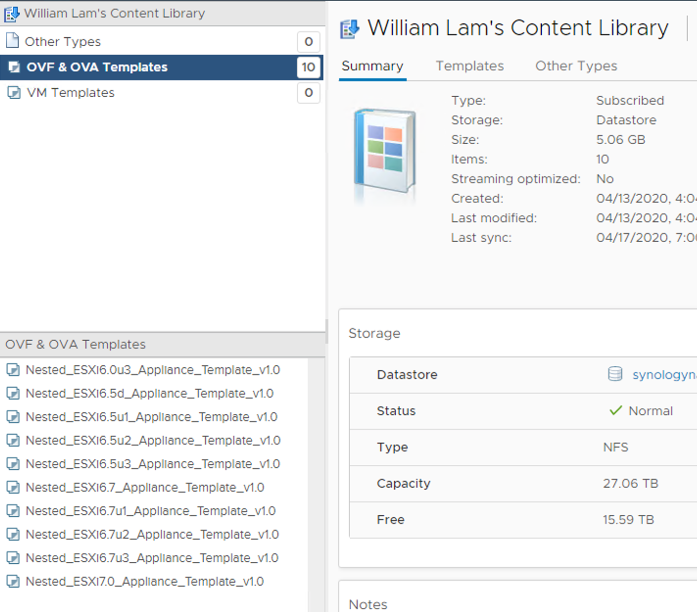Click the datastore icon next to synology link
The height and width of the screenshot is (612, 697).
click(615, 374)
